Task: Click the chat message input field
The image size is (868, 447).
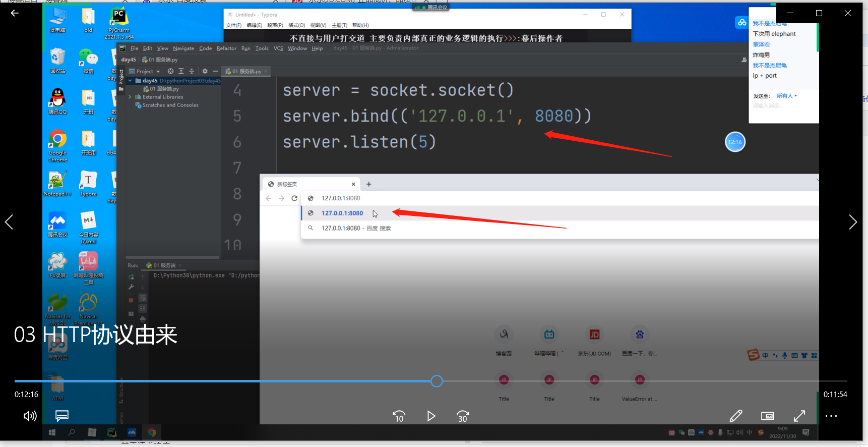Action: [784, 106]
